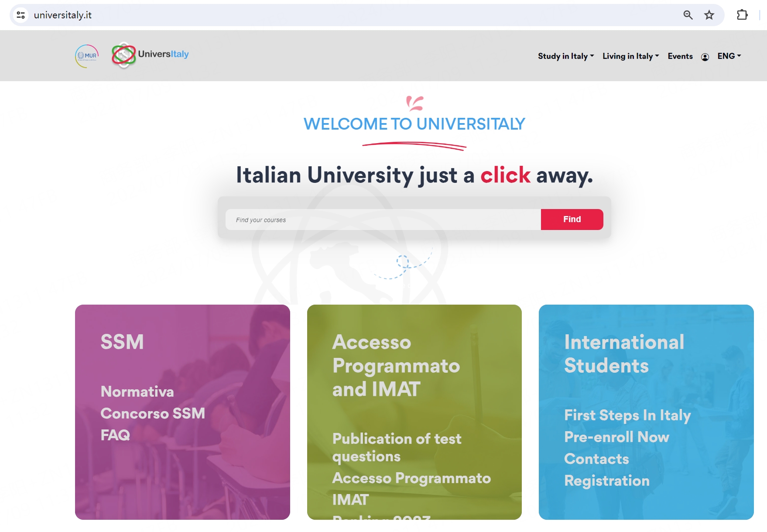View site information icon in address bar
This screenshot has height=532, width=767.
tap(21, 15)
